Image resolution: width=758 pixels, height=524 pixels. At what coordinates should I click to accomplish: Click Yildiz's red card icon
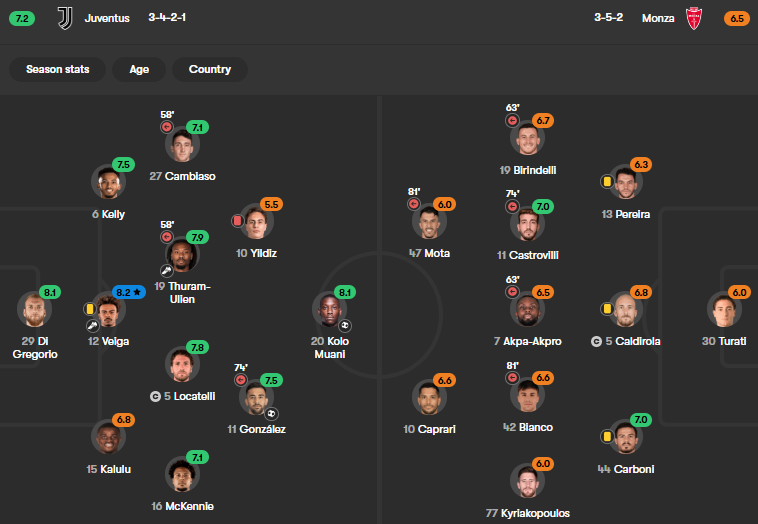[237, 221]
